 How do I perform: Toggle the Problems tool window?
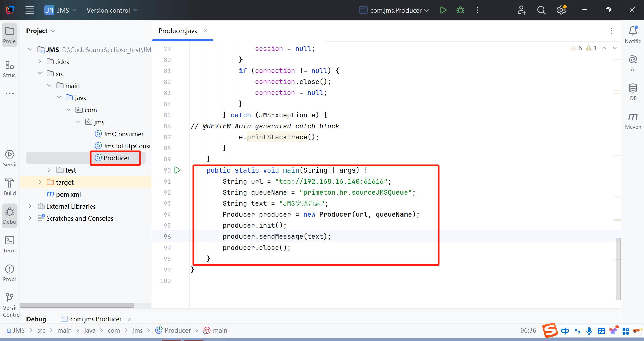pyautogui.click(x=10, y=273)
